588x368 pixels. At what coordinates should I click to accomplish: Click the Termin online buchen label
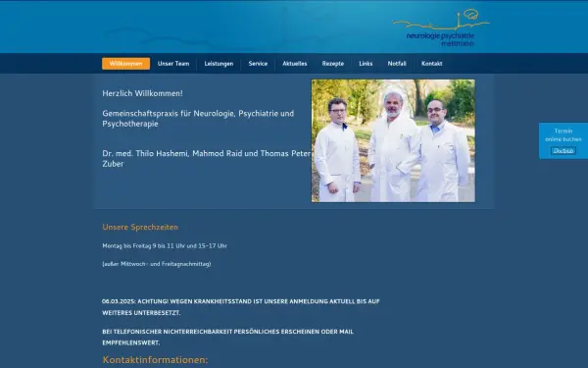[x=563, y=134]
